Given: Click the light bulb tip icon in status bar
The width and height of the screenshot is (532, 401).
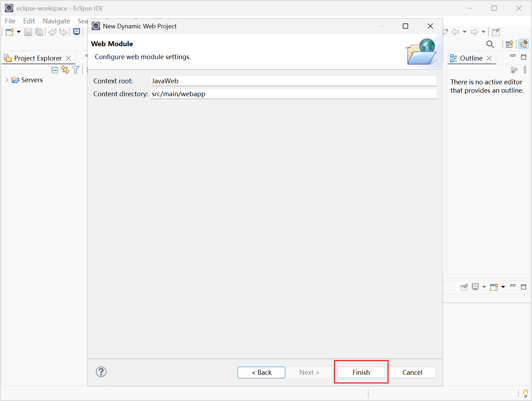Looking at the screenshot, I should click(x=525, y=393).
